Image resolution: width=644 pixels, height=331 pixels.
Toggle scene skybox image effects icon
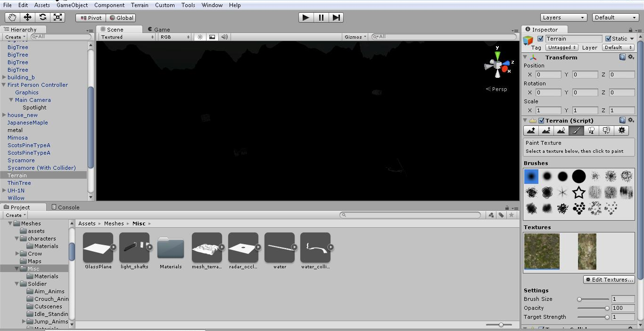tap(212, 37)
